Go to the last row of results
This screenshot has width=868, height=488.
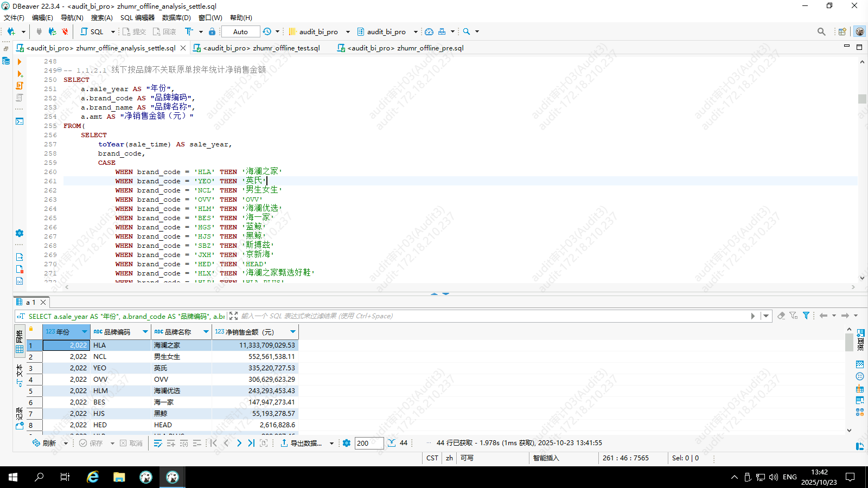click(x=251, y=443)
